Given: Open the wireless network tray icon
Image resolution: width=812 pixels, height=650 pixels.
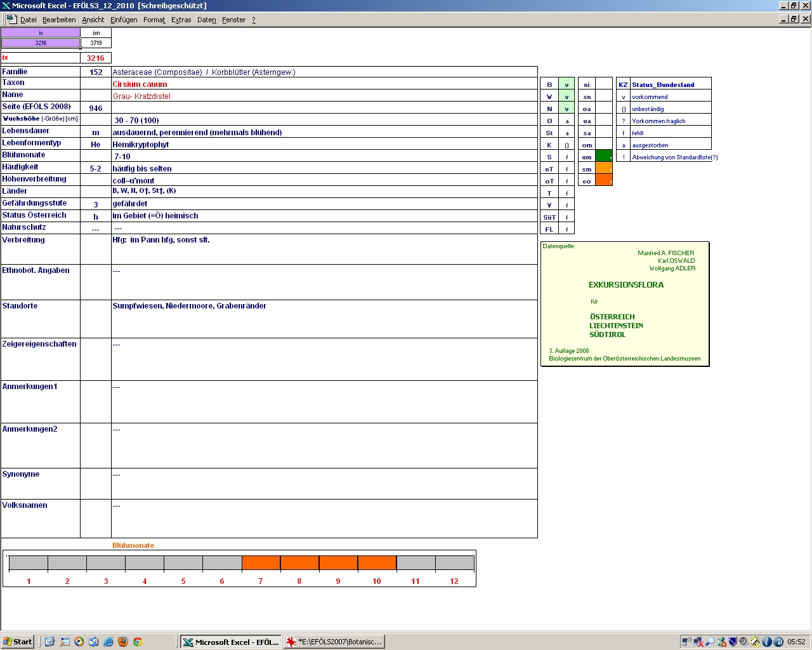Looking at the screenshot, I should point(686,642).
